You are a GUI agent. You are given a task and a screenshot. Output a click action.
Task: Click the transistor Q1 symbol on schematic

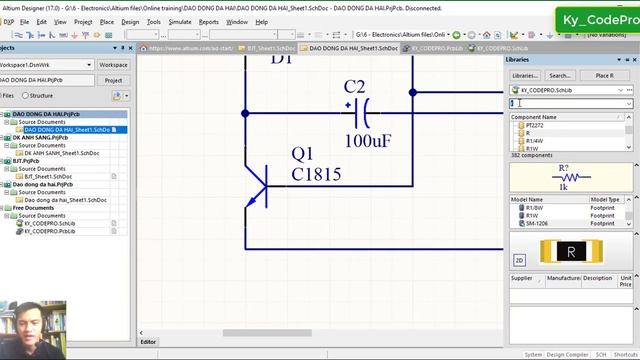256,186
